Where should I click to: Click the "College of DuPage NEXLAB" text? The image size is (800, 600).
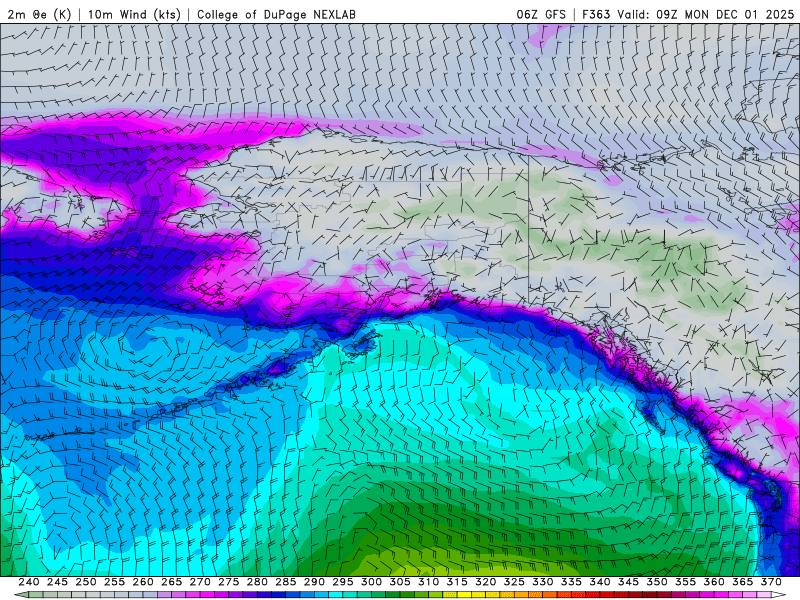tap(276, 14)
